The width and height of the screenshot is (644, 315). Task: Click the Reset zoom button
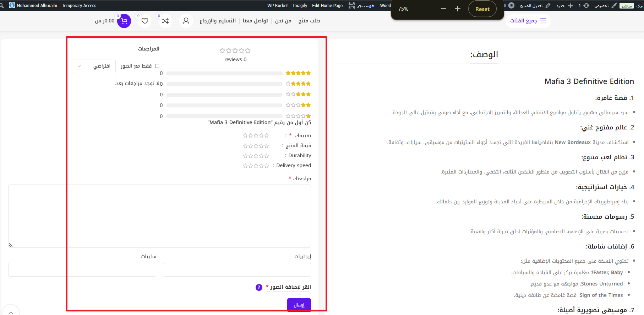482,9
